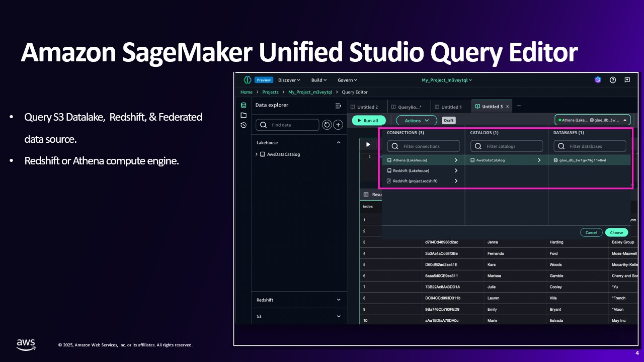The width and height of the screenshot is (644, 362).
Task: Click the AwsDataCatalog icon in Catalogs column
Action: point(472,160)
